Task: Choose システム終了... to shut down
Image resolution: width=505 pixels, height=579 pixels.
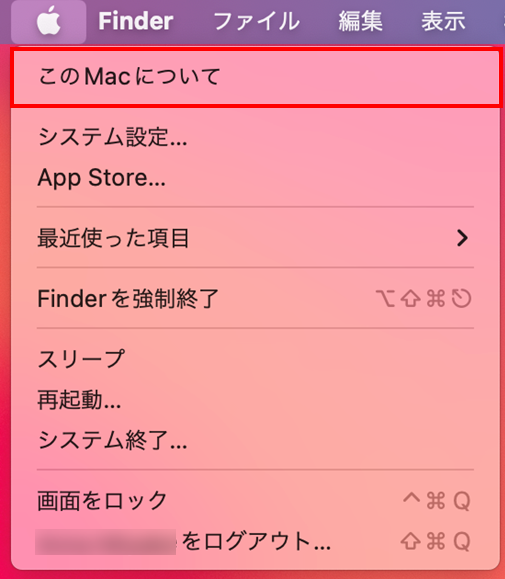Action: click(255, 441)
